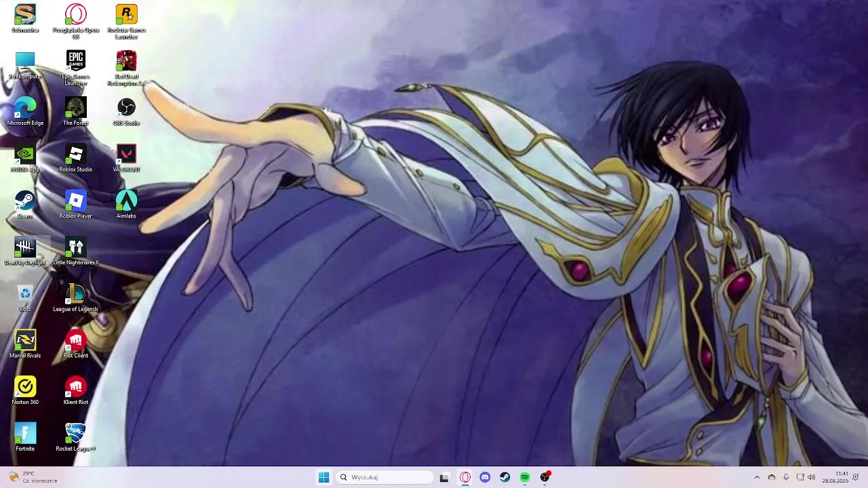Click the OneDrive cloud tray icon
This screenshot has height=488, width=868.
click(x=772, y=477)
